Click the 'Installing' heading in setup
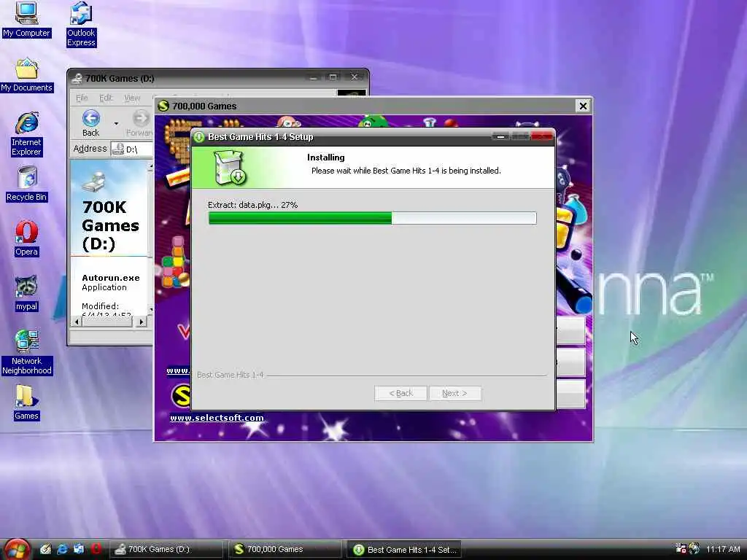The image size is (747, 560). pos(326,157)
